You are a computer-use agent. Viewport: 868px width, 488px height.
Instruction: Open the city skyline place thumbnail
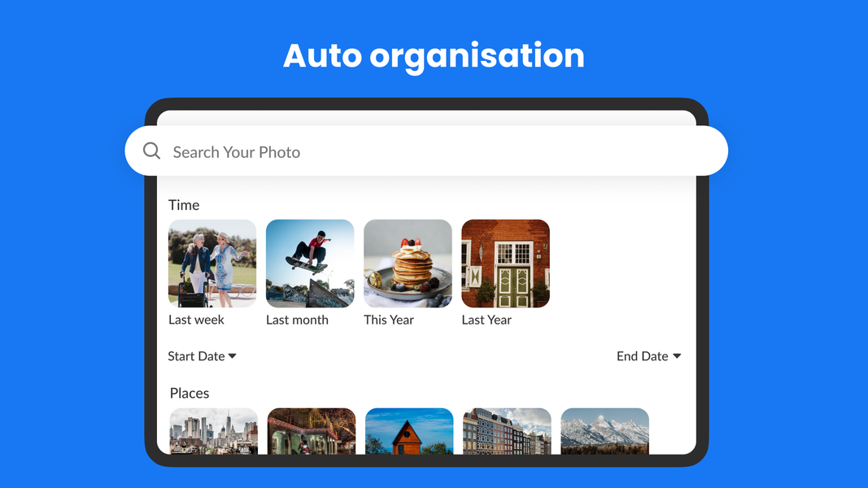pyautogui.click(x=214, y=431)
